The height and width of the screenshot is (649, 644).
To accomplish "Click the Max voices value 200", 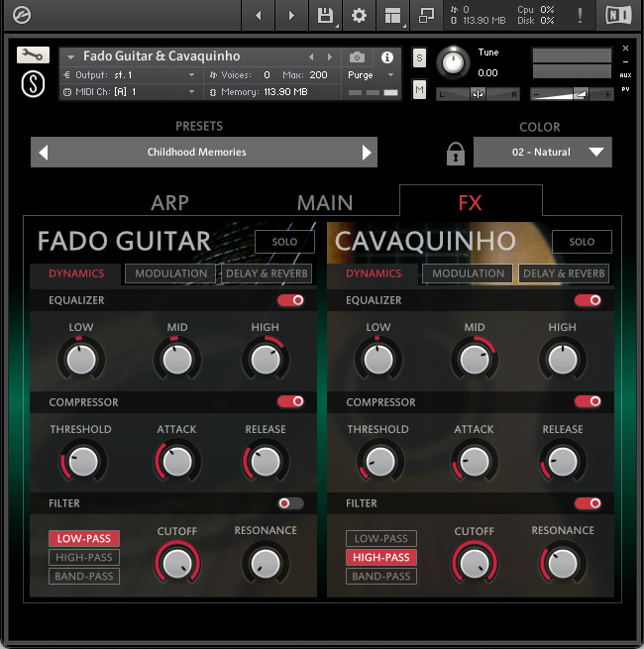I will (x=318, y=75).
